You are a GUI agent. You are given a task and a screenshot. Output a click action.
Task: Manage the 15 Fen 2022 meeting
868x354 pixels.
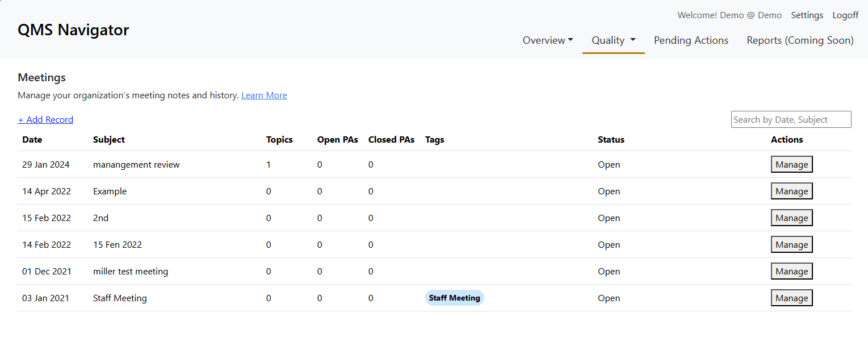coord(791,245)
